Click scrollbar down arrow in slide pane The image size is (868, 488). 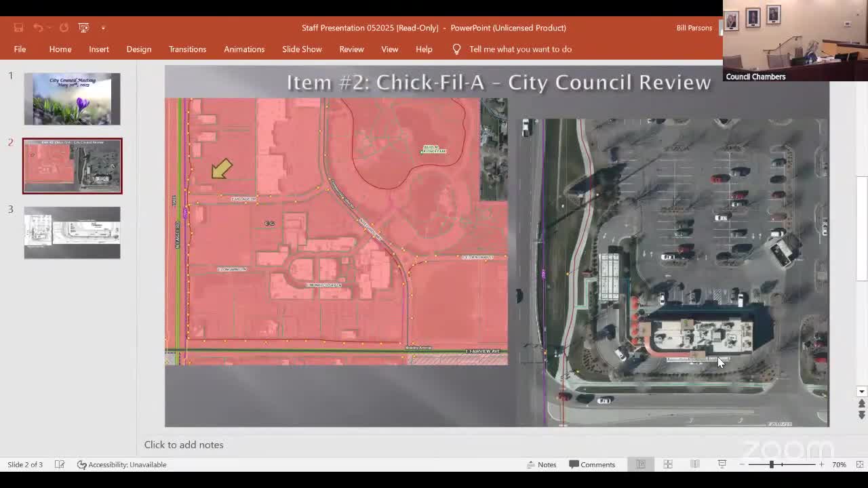click(862, 391)
